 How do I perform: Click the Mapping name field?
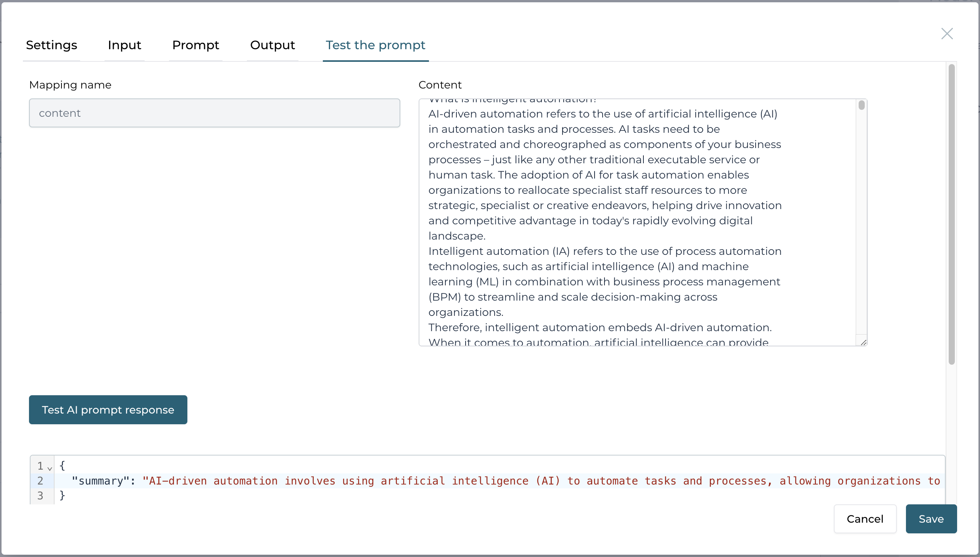(214, 113)
